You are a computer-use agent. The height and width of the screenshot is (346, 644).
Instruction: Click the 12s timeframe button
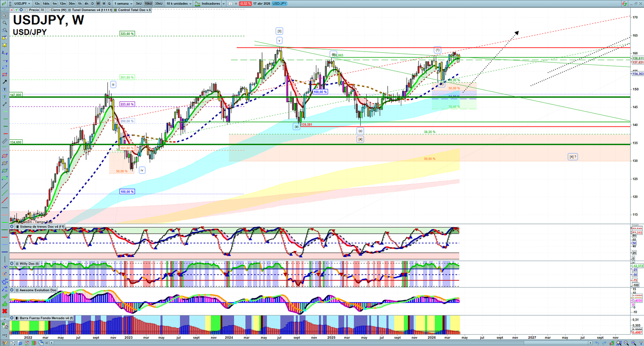(x=37, y=4)
